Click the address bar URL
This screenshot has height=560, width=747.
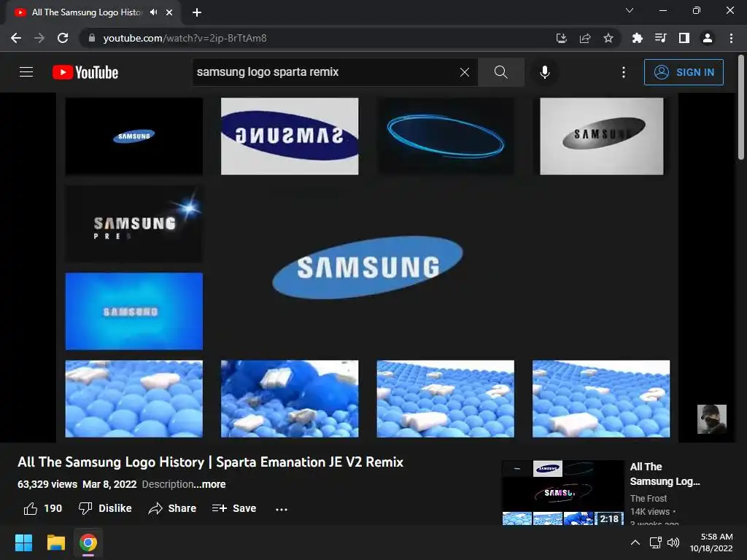[x=185, y=38]
